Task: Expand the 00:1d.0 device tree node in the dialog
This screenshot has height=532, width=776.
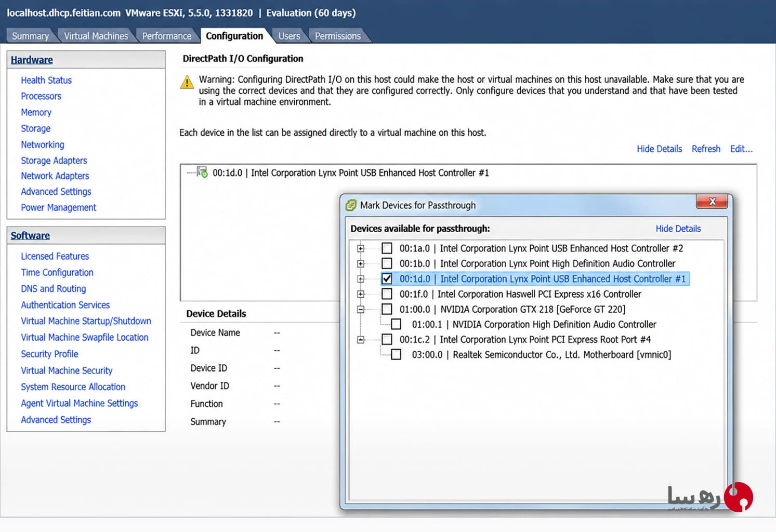Action: (x=361, y=279)
